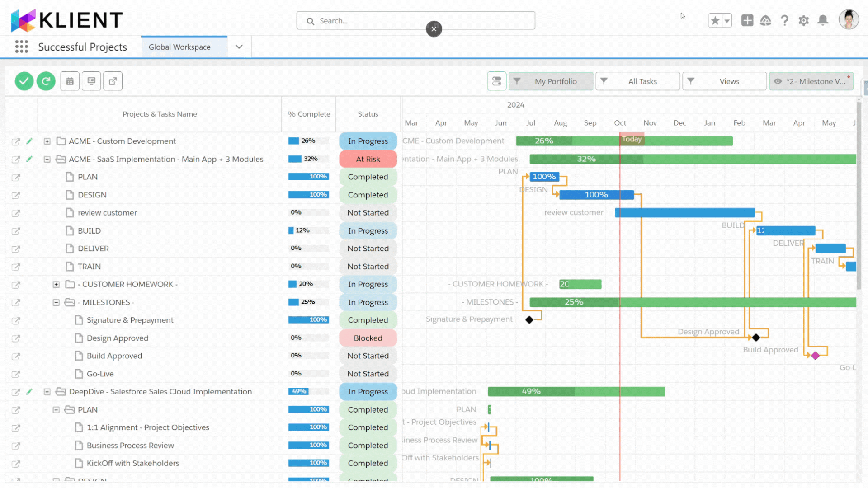Screen dimensions: 868x488
Task: Open the Views filter menu
Action: click(x=724, y=81)
